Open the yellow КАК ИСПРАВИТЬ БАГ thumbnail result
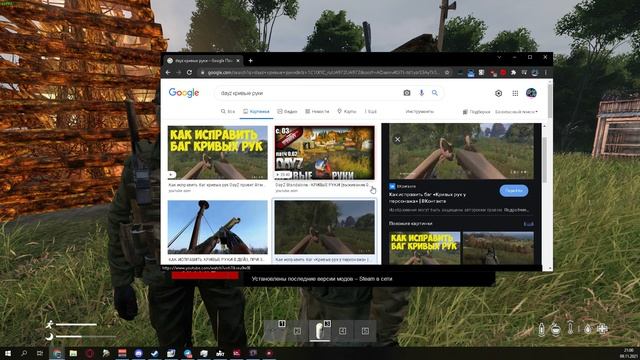The width and height of the screenshot is (640, 360). point(218,153)
